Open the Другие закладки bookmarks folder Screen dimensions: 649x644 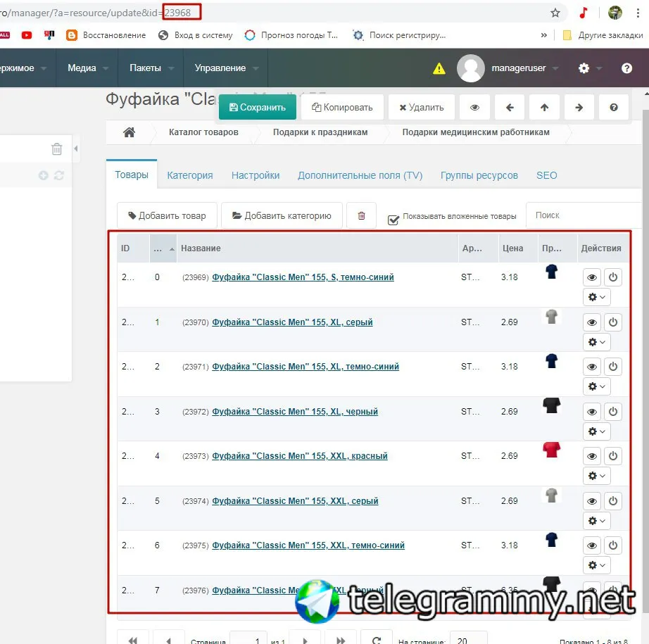tap(603, 35)
